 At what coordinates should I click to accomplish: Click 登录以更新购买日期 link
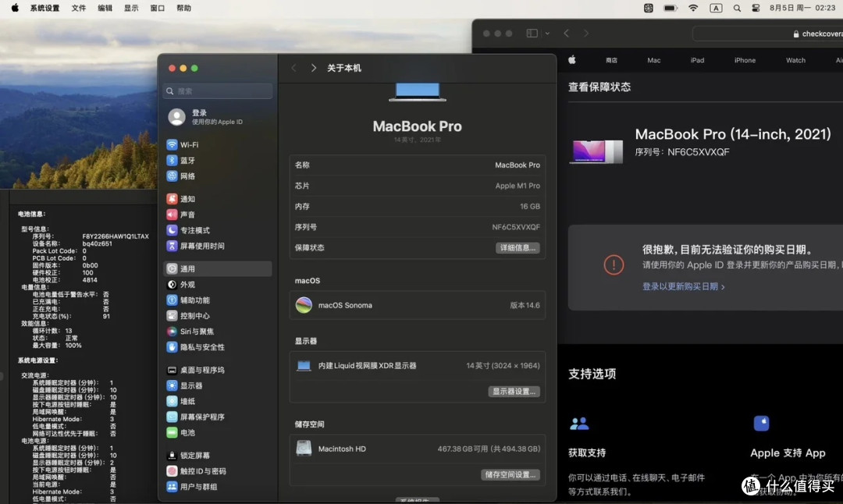point(683,286)
